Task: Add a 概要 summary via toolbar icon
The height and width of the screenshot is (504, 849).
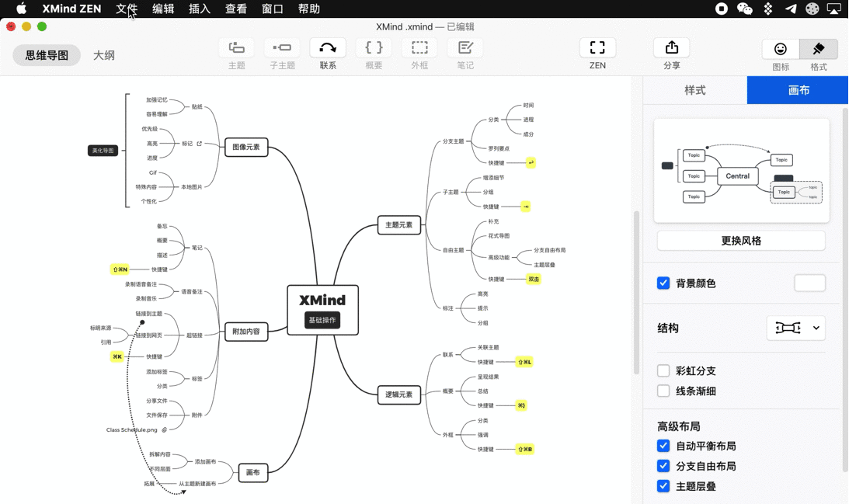Action: pos(373,47)
